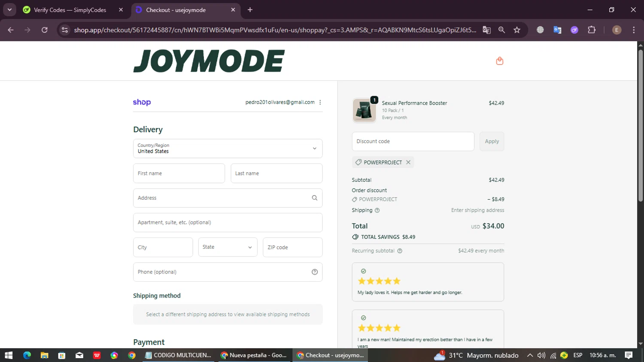644x362 pixels.
Task: Open the browser zoom magnifier icon
Action: [501, 30]
